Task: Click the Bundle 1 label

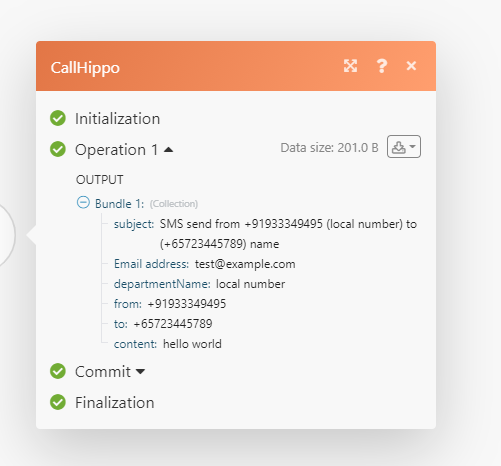Action: (x=119, y=204)
